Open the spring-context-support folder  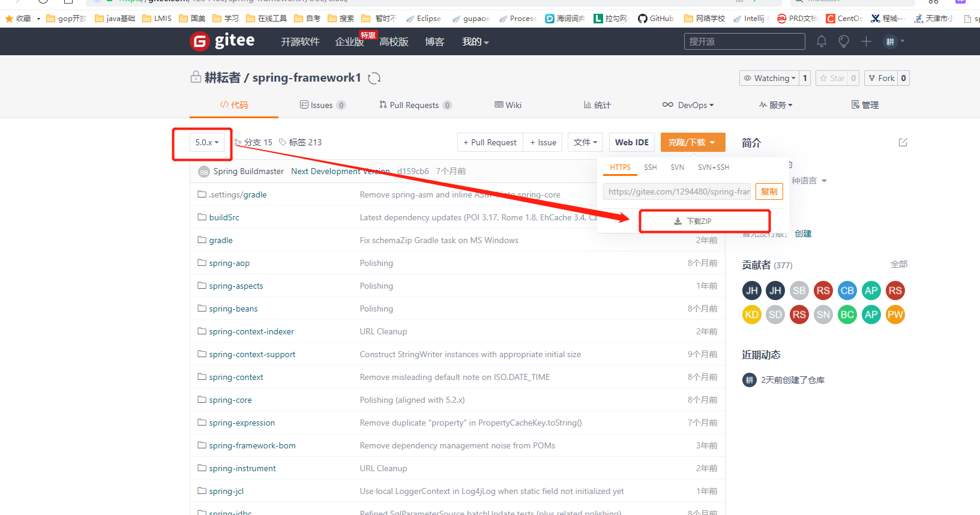click(x=252, y=354)
